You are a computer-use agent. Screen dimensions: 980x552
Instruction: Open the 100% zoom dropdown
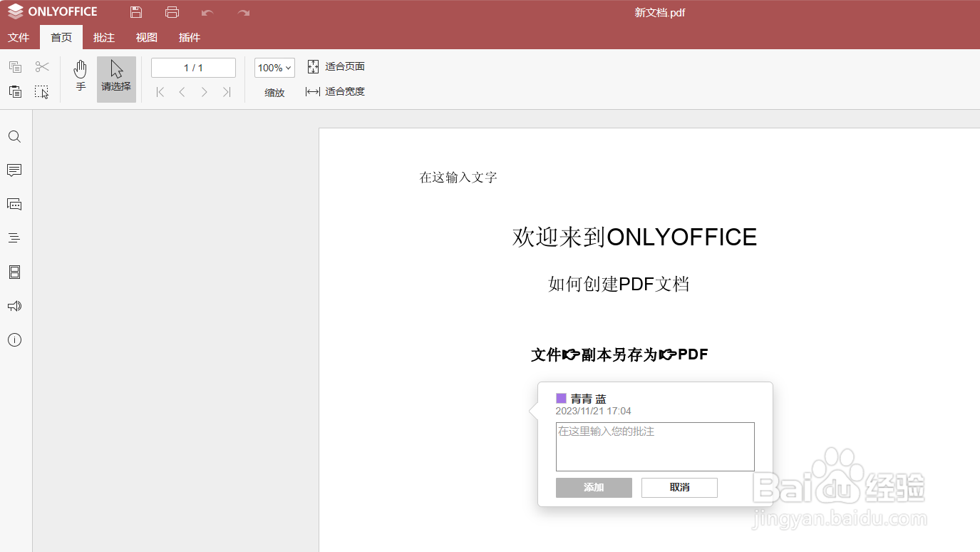[274, 68]
